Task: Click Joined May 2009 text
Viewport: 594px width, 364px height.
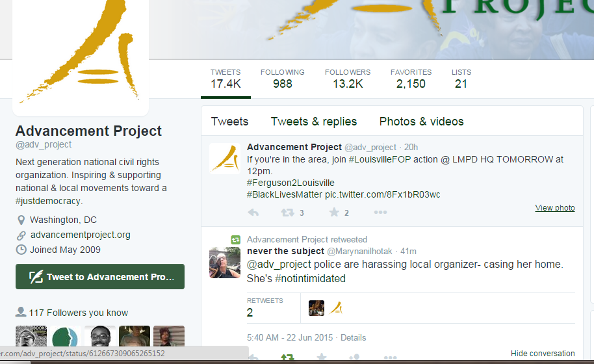Action: pos(65,250)
